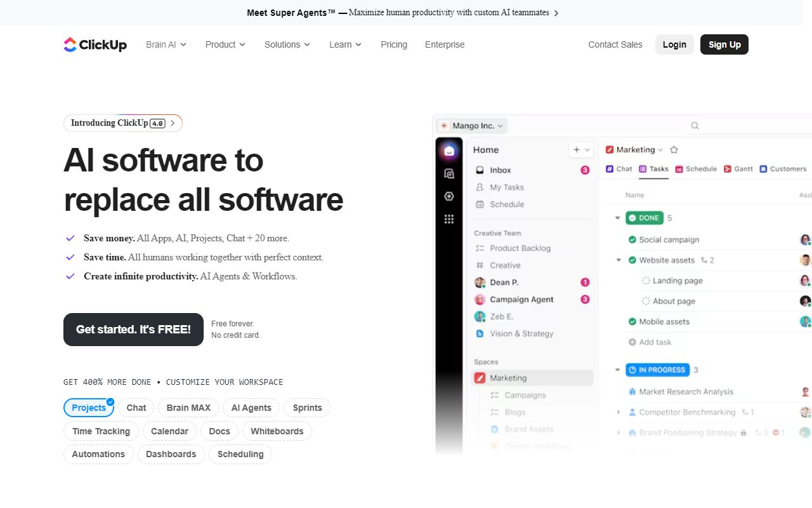
Task: Open the Inbox in the sidebar
Action: click(x=501, y=170)
